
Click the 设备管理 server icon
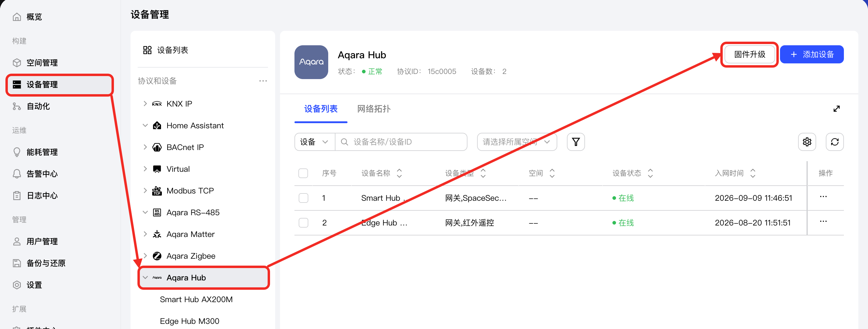pyautogui.click(x=17, y=84)
